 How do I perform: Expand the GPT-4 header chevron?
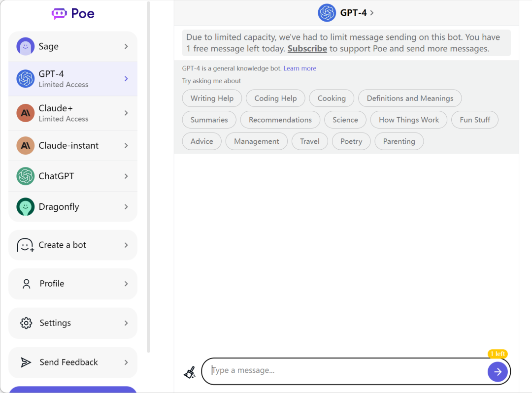(372, 13)
